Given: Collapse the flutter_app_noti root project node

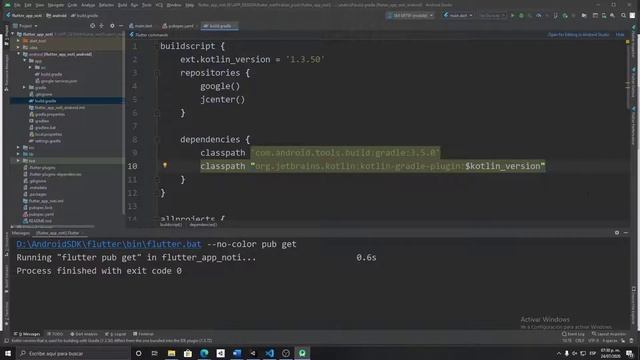Looking at the screenshot, I should pyautogui.click(x=13, y=34).
